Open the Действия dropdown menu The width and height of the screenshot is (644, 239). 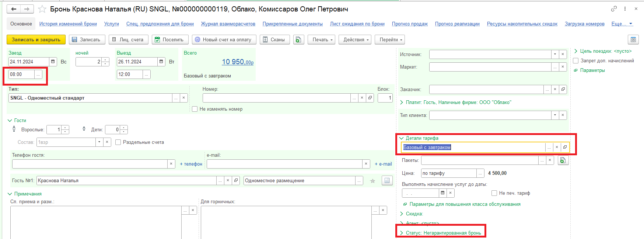356,39
